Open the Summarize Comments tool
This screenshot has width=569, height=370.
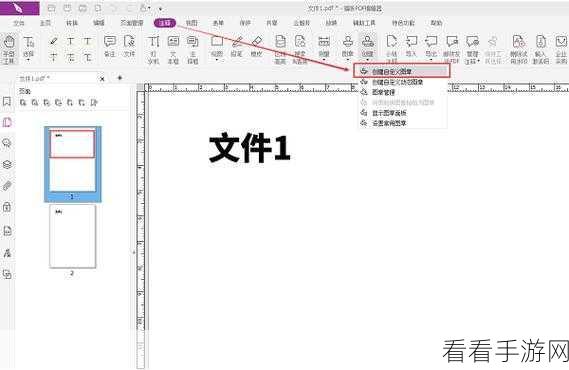tap(391, 50)
